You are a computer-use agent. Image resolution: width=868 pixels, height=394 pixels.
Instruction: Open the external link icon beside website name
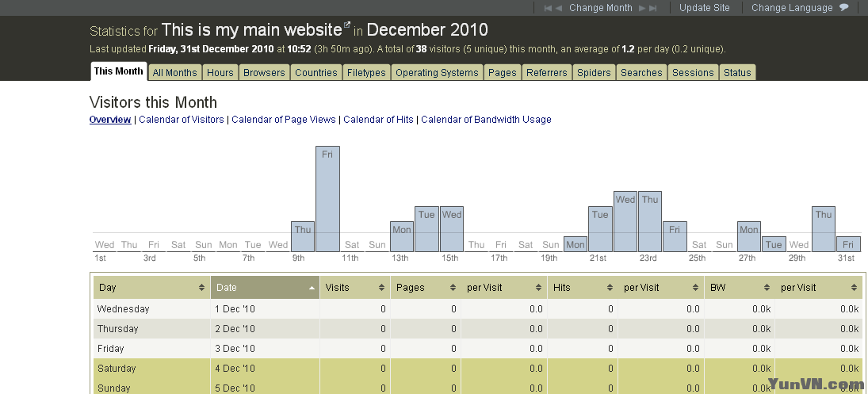pos(347,25)
